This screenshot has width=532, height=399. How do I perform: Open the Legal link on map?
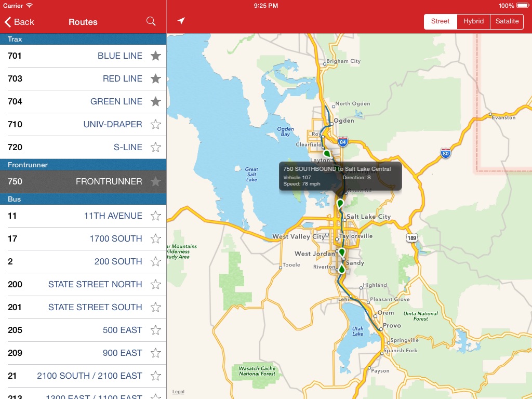[178, 392]
